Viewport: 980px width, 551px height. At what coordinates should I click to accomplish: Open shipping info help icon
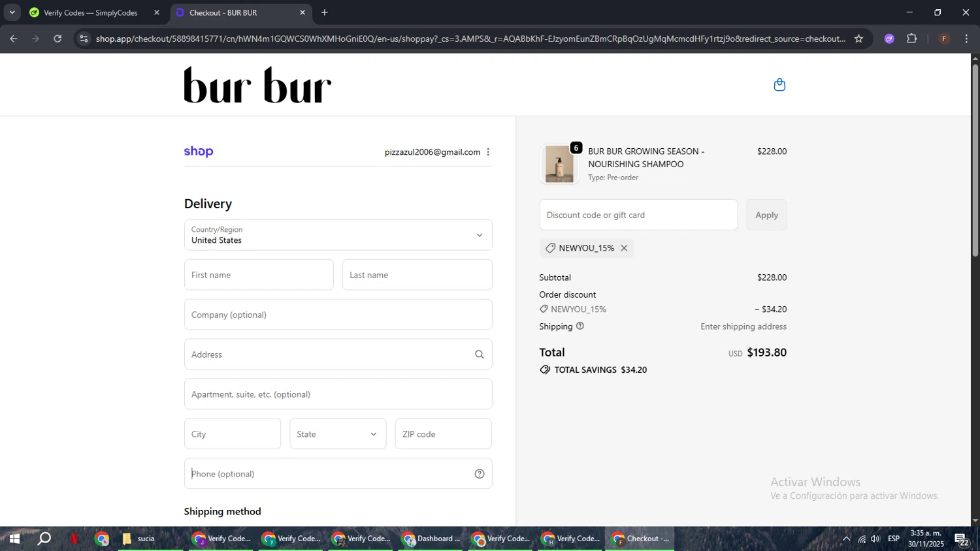coord(580,326)
